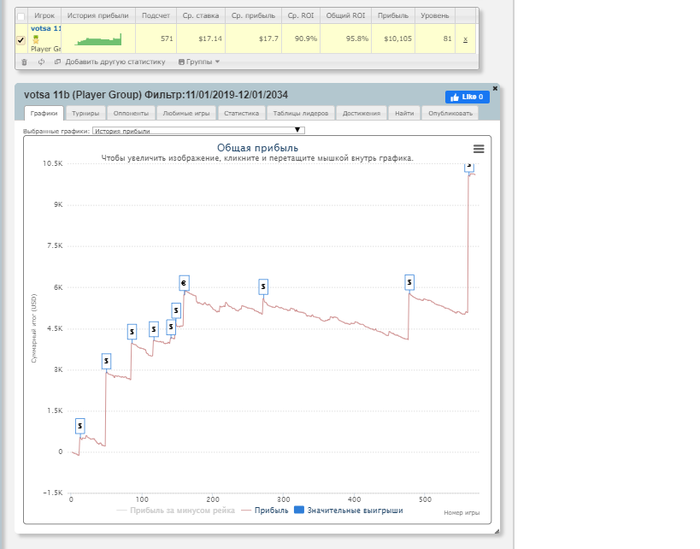The height and width of the screenshot is (549, 700).
Task: Open the Выбранные графики dropdown
Action: [x=198, y=130]
